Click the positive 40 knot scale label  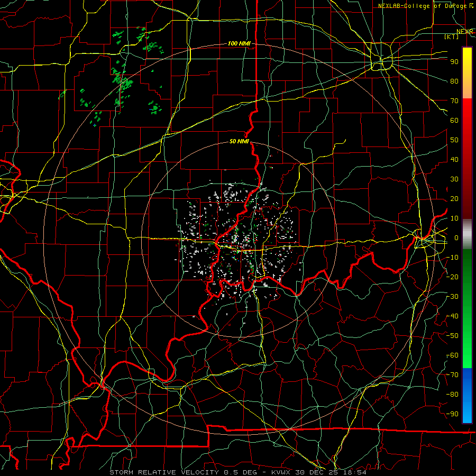click(454, 159)
